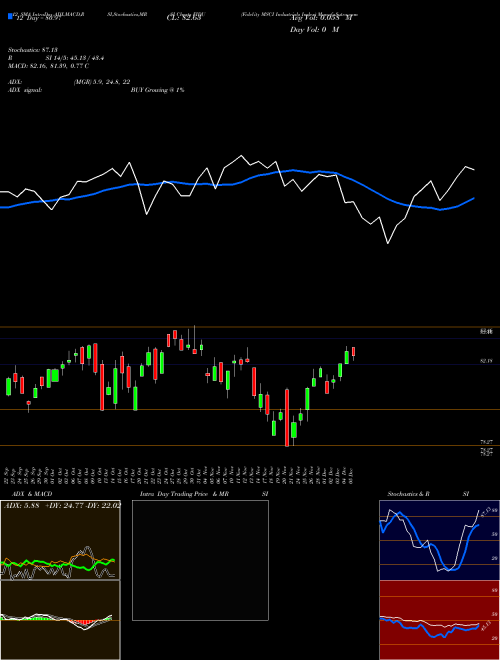The image size is (500, 660).
Task: Click the blue 12 Day SMA legend square
Action: pyautogui.click(x=10, y=16)
